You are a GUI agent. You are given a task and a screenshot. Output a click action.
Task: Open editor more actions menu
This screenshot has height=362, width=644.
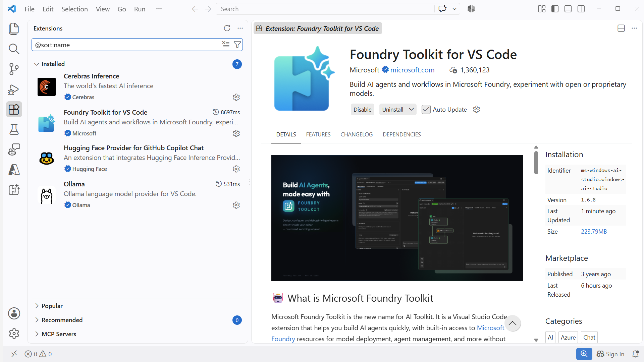point(634,28)
